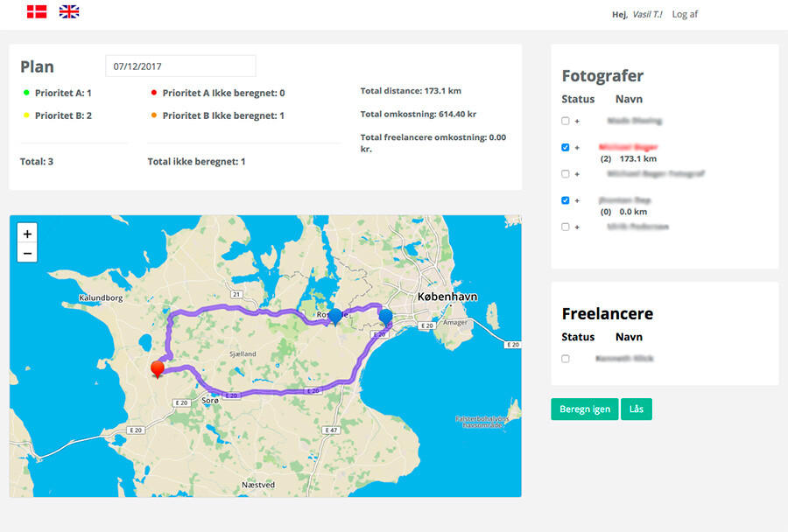Viewport: 788px width, 532px height.
Task: Uncheck the photographer showing 173.1 km
Action: pos(564,147)
